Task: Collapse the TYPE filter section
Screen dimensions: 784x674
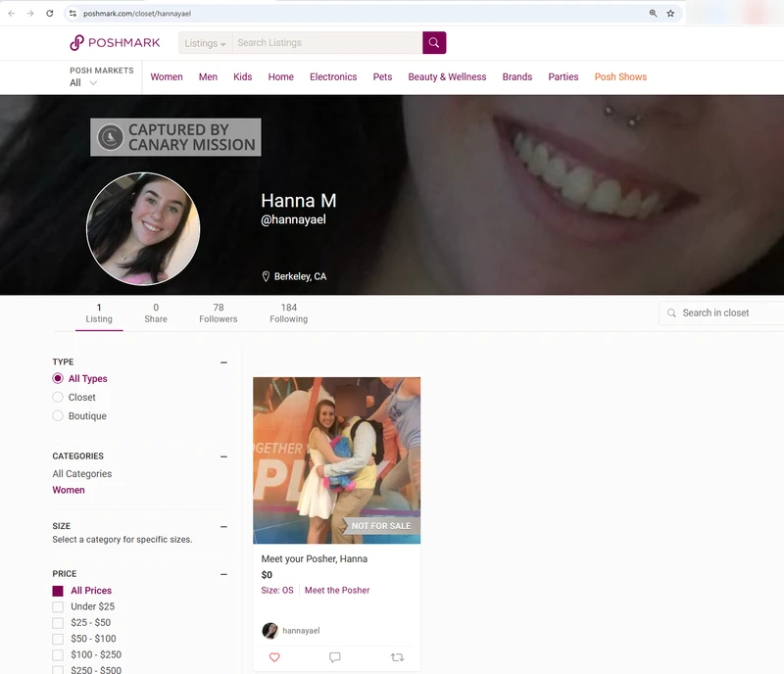Action: coord(224,362)
